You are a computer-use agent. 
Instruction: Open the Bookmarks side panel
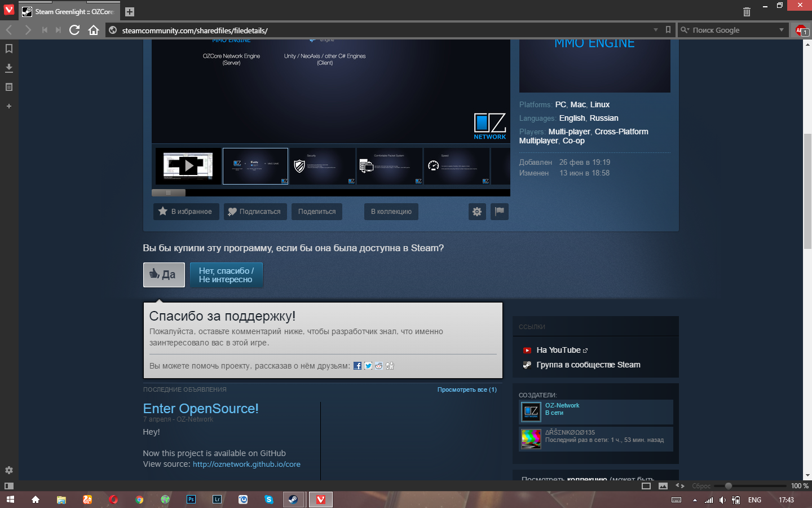click(x=9, y=49)
